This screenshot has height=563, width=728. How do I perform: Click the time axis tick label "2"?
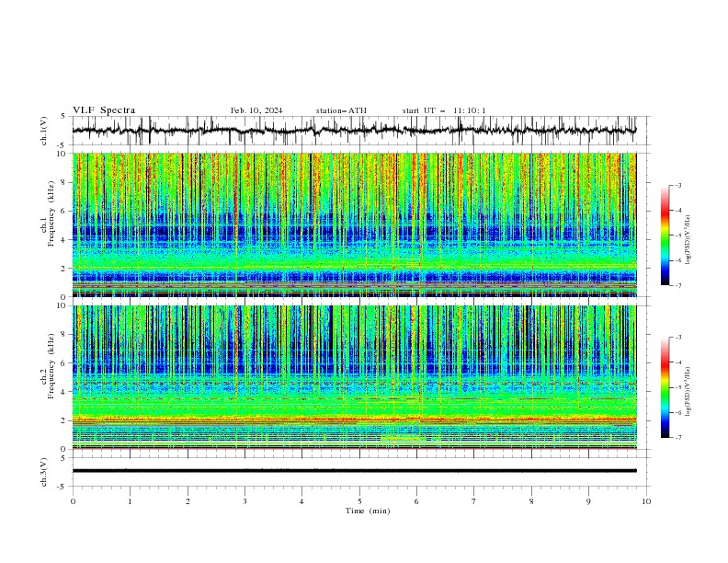188,501
